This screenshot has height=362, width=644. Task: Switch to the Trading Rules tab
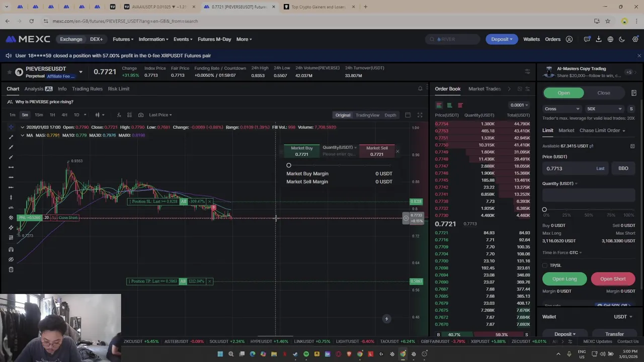click(87, 89)
